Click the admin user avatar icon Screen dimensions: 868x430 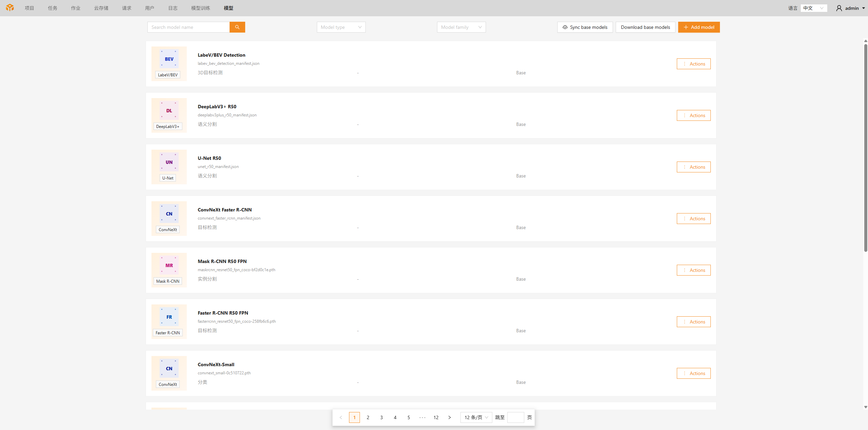pos(839,8)
